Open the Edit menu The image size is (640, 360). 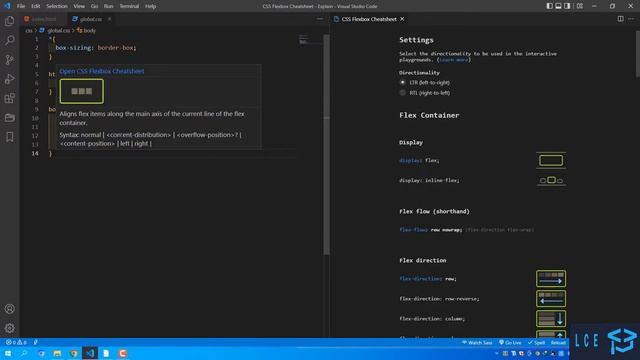coord(36,6)
